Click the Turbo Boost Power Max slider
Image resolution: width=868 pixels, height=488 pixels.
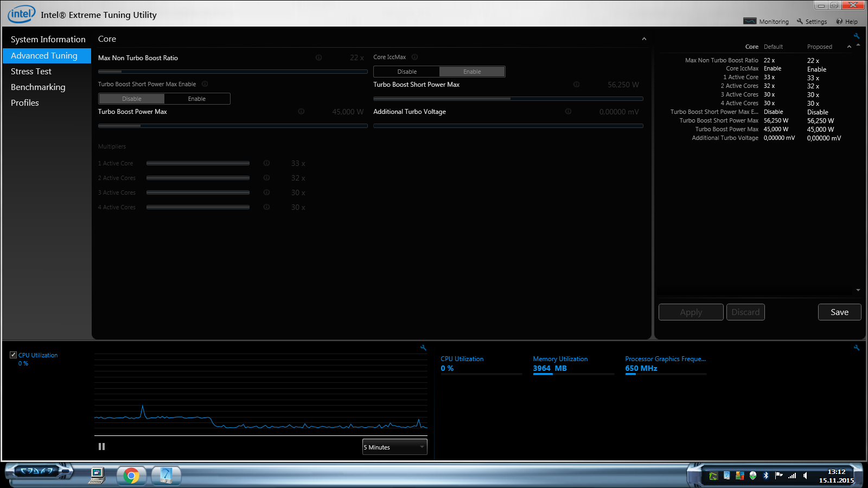pyautogui.click(x=232, y=126)
